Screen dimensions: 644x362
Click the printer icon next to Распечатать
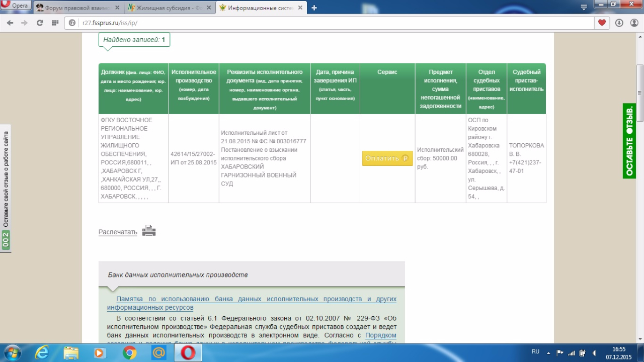148,231
